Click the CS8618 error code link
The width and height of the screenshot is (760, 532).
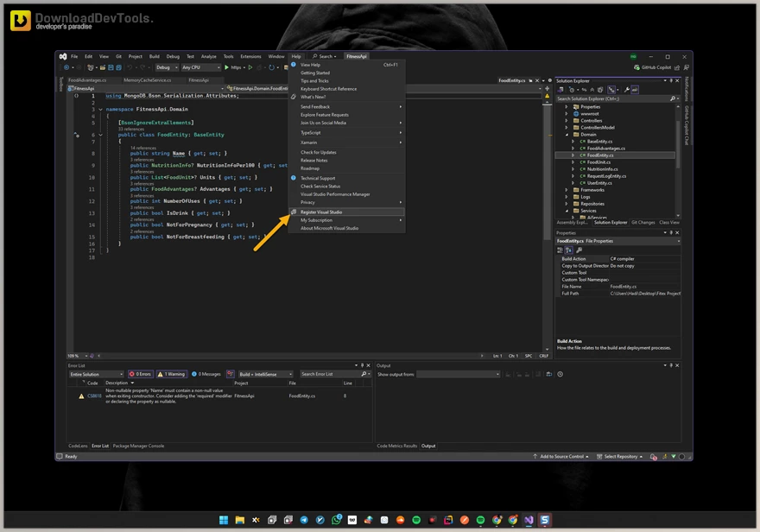[93, 395]
